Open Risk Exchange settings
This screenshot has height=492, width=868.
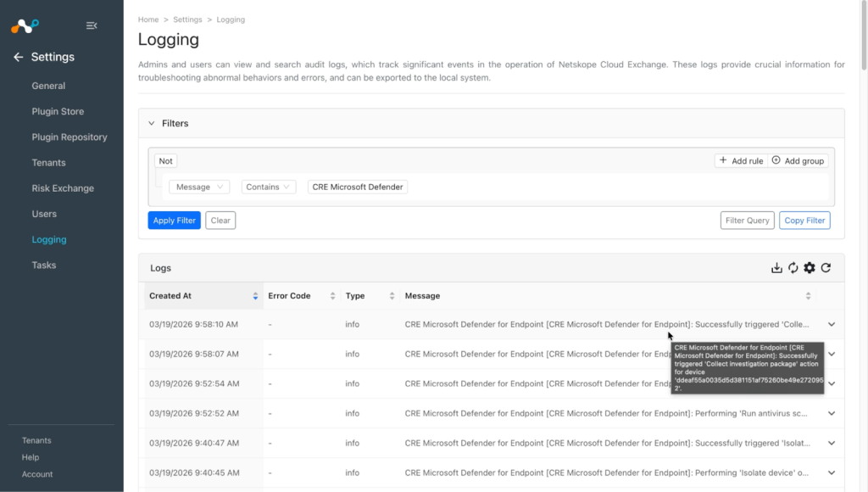63,188
